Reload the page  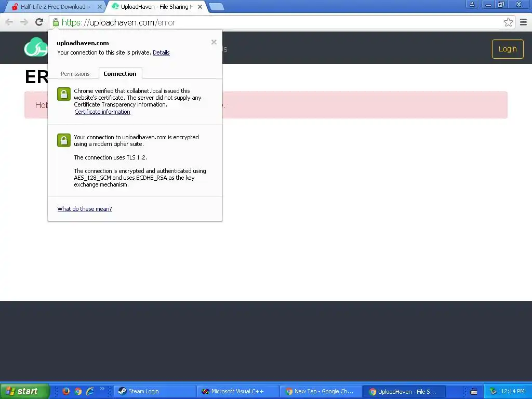coord(39,22)
